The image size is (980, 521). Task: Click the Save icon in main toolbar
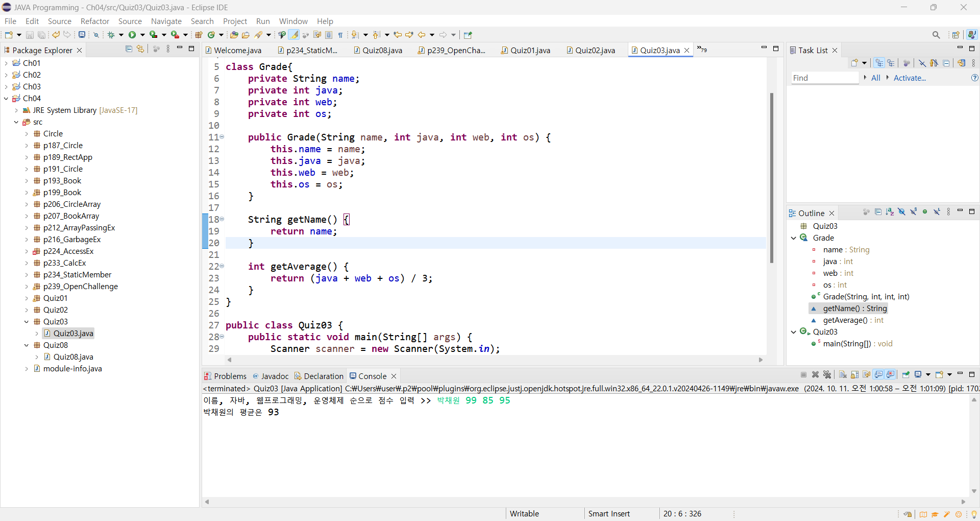pyautogui.click(x=30, y=35)
